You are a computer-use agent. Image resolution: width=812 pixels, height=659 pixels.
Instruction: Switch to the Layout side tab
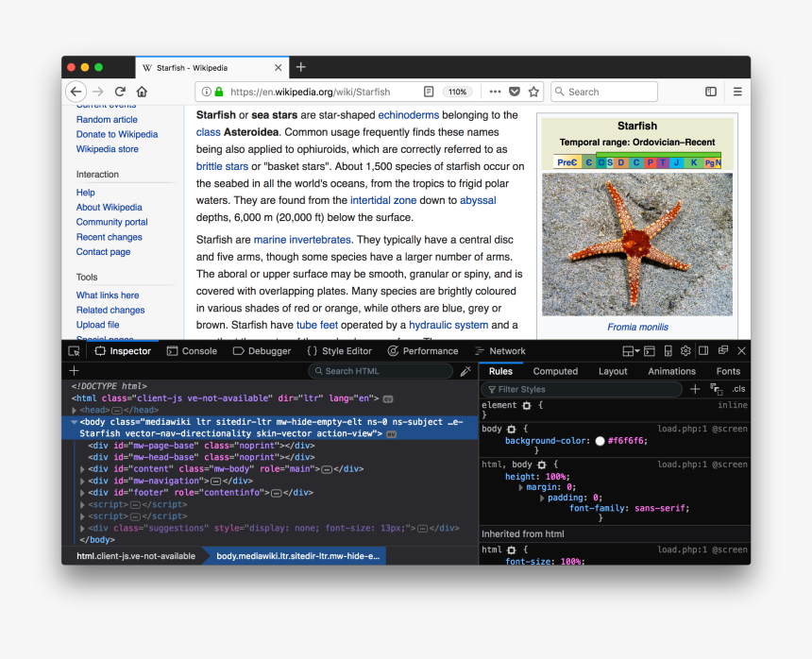click(x=613, y=371)
